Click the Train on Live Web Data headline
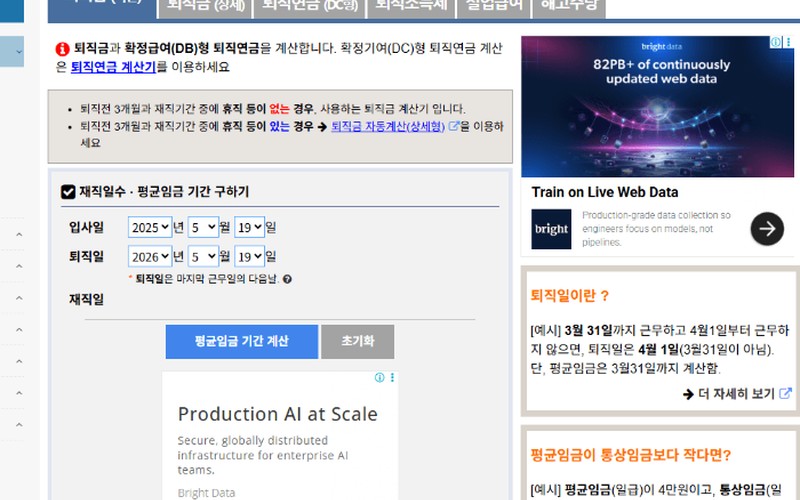 pyautogui.click(x=605, y=192)
